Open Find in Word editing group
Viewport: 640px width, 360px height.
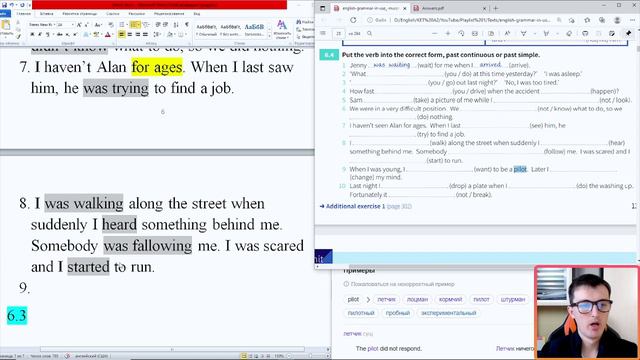point(306,22)
